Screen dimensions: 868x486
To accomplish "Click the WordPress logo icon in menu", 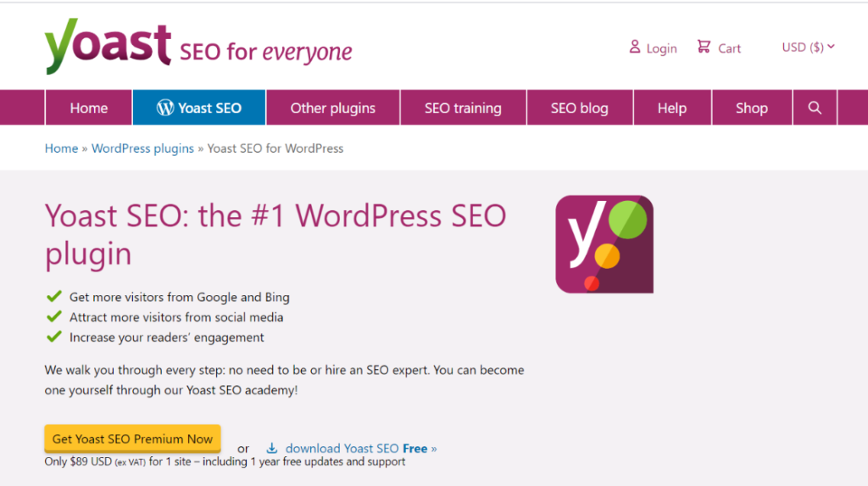I will (165, 108).
